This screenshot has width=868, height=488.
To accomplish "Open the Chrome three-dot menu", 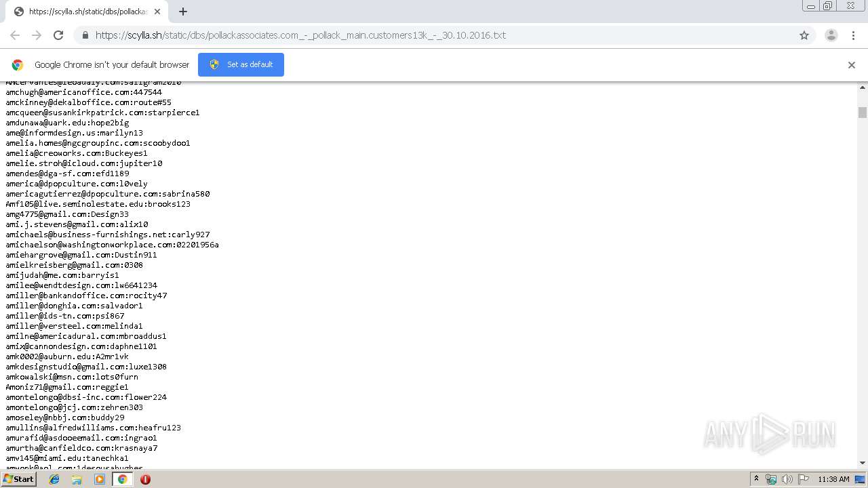I will [853, 35].
